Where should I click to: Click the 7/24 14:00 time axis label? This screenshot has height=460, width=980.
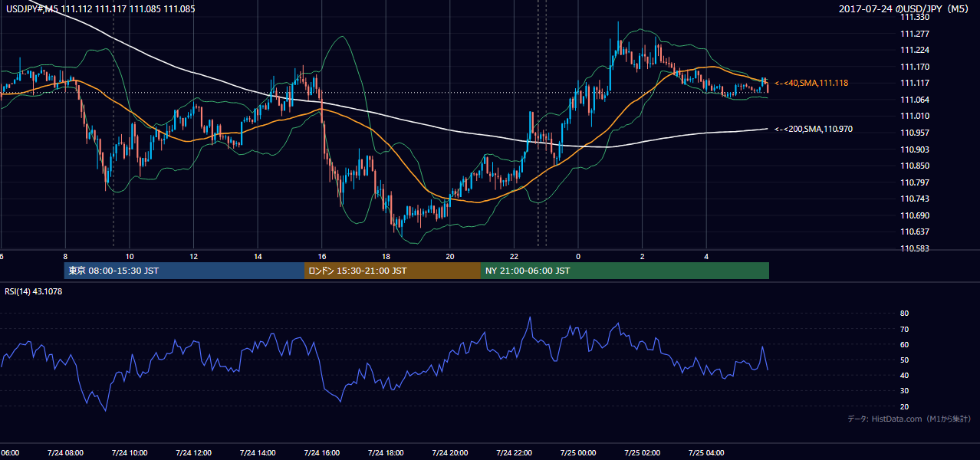tap(257, 453)
